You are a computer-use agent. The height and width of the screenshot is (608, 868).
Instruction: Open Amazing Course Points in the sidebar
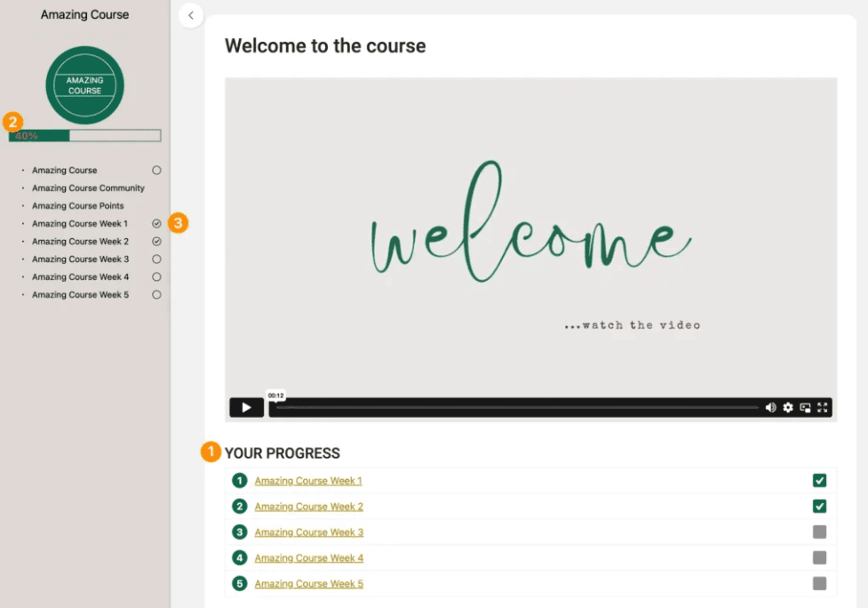[x=78, y=206]
